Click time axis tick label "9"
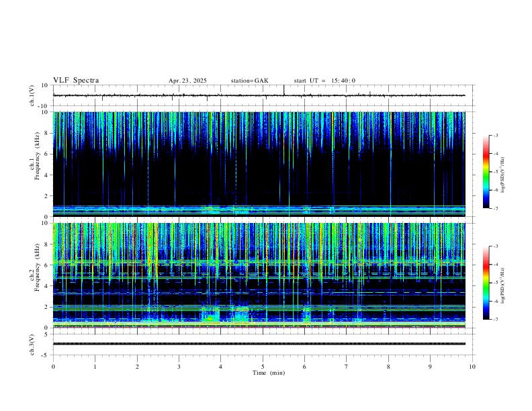Image resolution: width=532 pixels, height=411 pixels. point(430,367)
